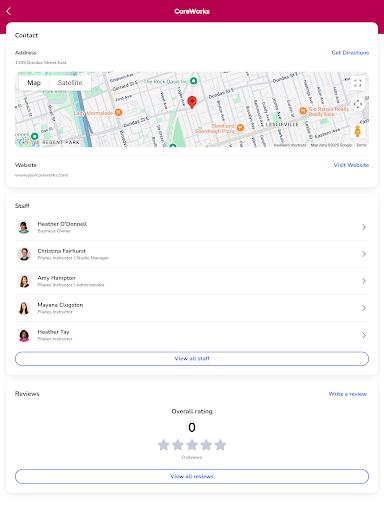
Task: Expand Heather O'Donnell row chevron
Action: tap(364, 227)
